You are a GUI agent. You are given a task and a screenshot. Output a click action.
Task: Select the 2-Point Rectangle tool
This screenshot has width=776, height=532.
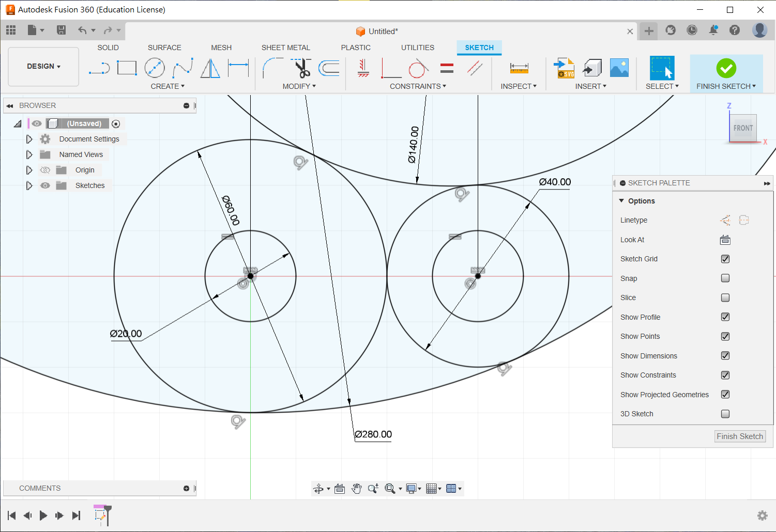[x=127, y=68]
